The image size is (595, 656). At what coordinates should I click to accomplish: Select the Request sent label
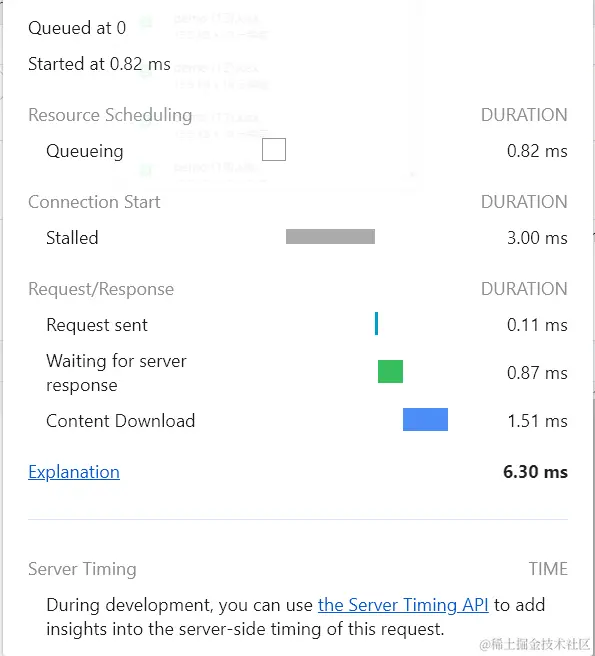coord(97,325)
